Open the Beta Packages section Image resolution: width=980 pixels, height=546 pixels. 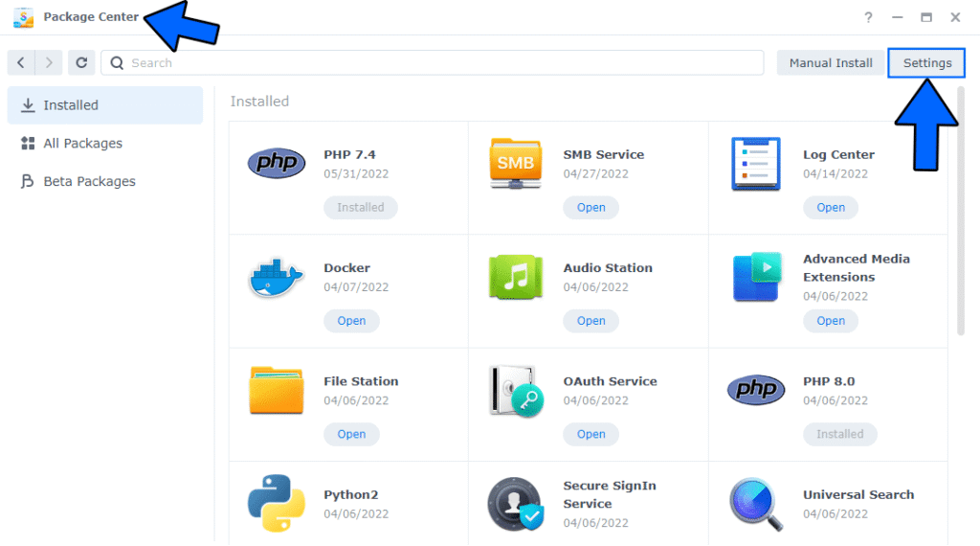click(x=89, y=181)
